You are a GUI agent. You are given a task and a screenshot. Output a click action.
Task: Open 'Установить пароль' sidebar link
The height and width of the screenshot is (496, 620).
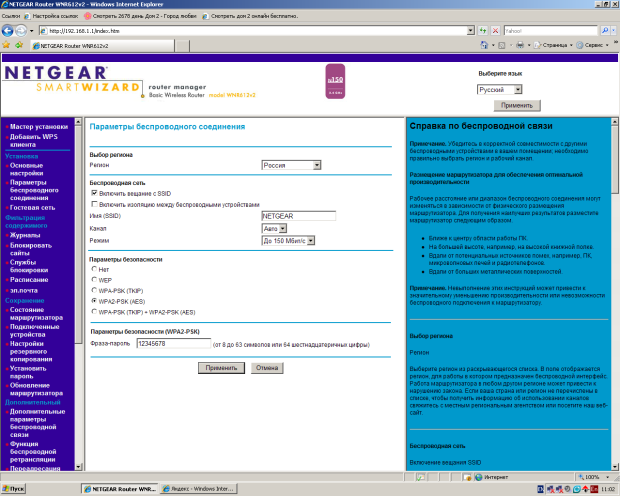coord(28,372)
